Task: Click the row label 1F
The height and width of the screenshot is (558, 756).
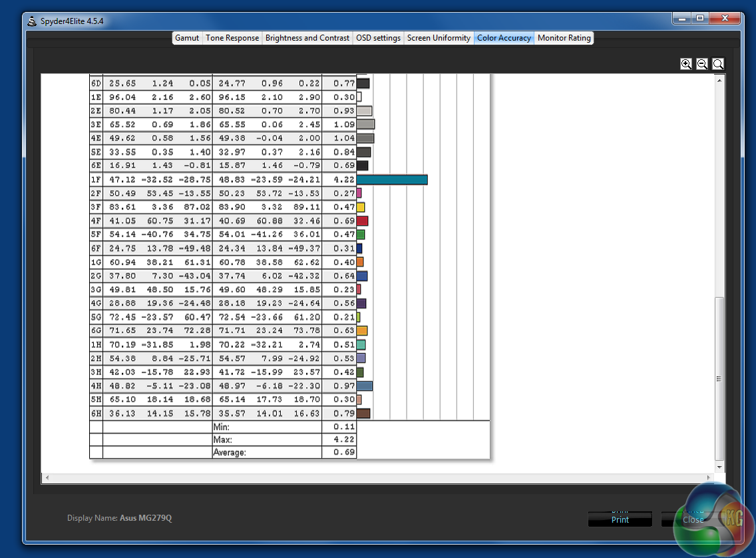Action: coord(96,179)
